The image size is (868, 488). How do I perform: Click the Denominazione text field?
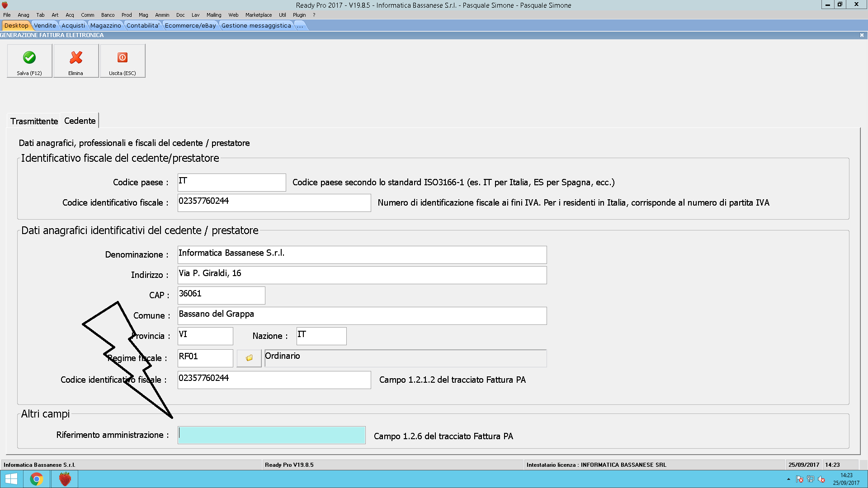(362, 255)
